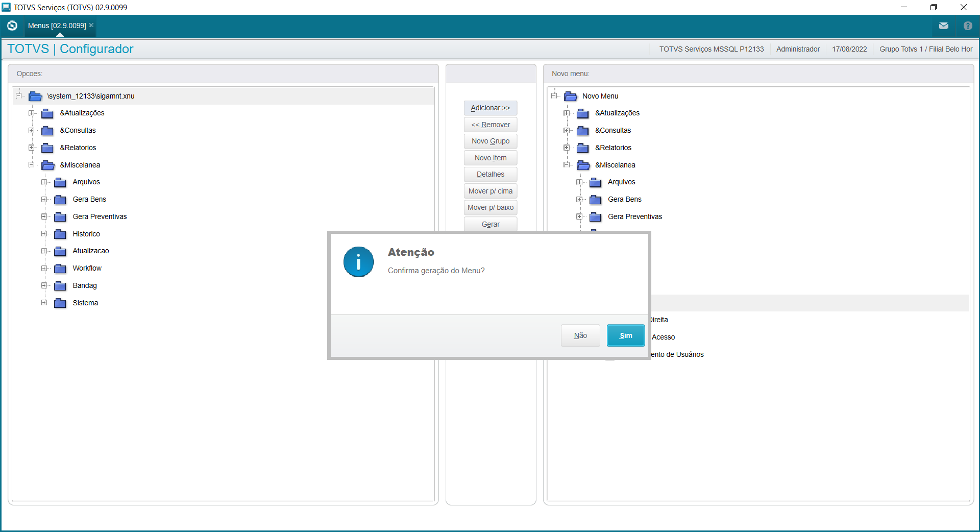This screenshot has height=532, width=980.
Task: Click &Miscelanea open folder icon in Opcoes
Action: click(x=48, y=165)
